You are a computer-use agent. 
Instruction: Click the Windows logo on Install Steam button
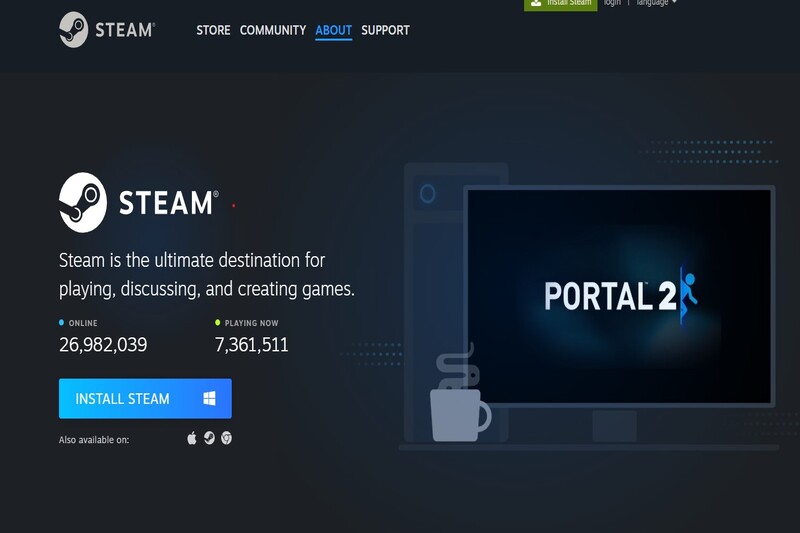pyautogui.click(x=209, y=399)
